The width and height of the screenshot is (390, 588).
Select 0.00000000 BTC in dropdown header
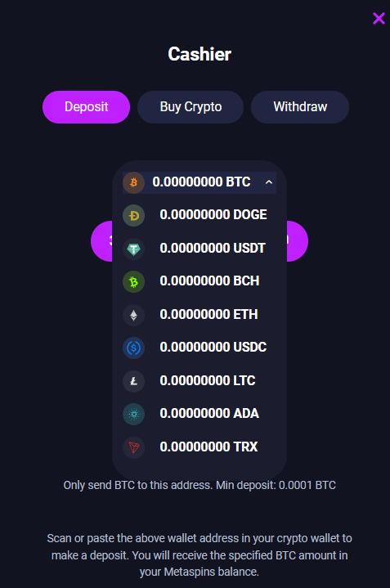pos(199,182)
